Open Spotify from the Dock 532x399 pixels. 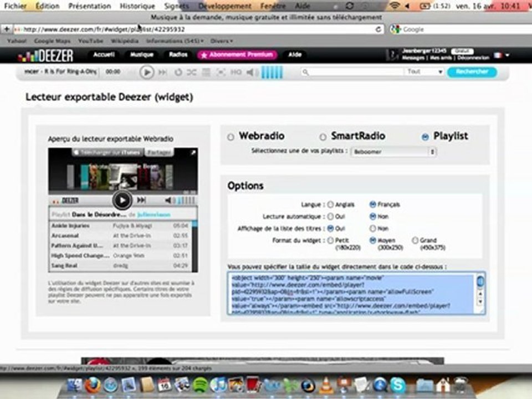click(201, 386)
